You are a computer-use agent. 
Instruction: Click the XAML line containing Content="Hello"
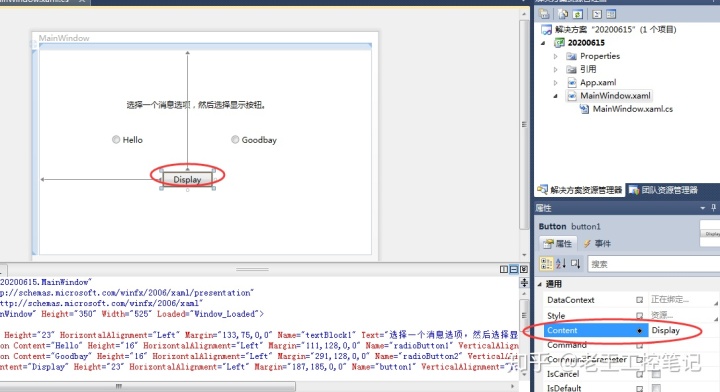click(259, 346)
